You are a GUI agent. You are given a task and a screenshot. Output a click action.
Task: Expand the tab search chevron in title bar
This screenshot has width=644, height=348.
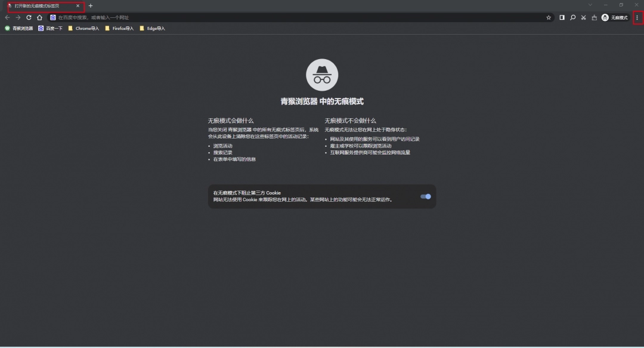click(x=590, y=5)
